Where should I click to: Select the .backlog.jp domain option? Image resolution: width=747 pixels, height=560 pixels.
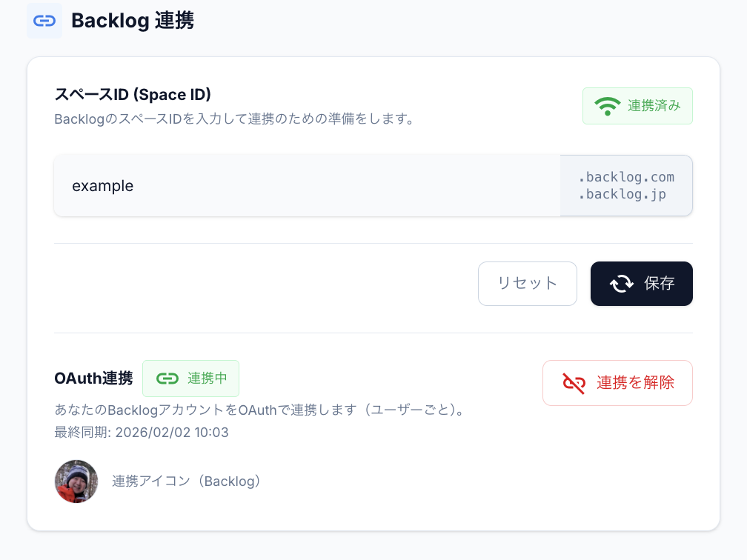coord(626,193)
